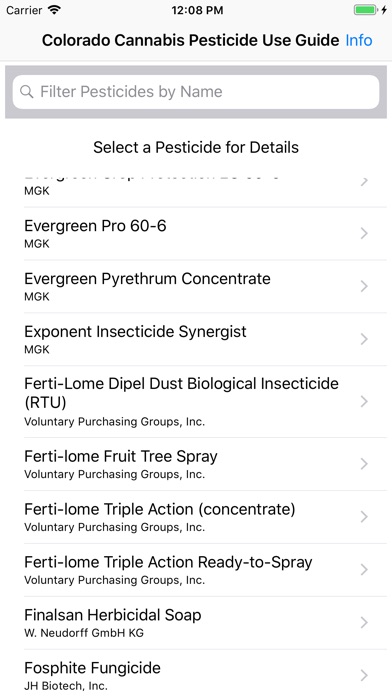
Task: Tap the chevron of the partially hidden top MGK row
Action: pyautogui.click(x=364, y=182)
